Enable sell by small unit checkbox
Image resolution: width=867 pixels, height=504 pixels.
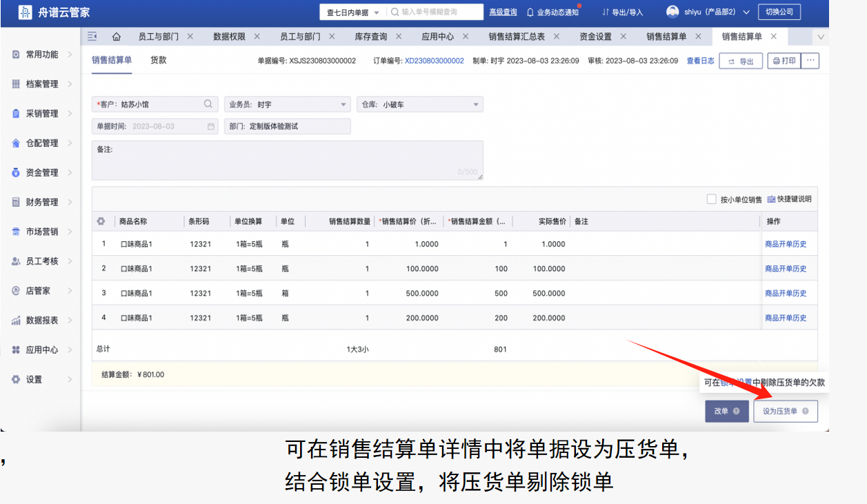pos(712,199)
